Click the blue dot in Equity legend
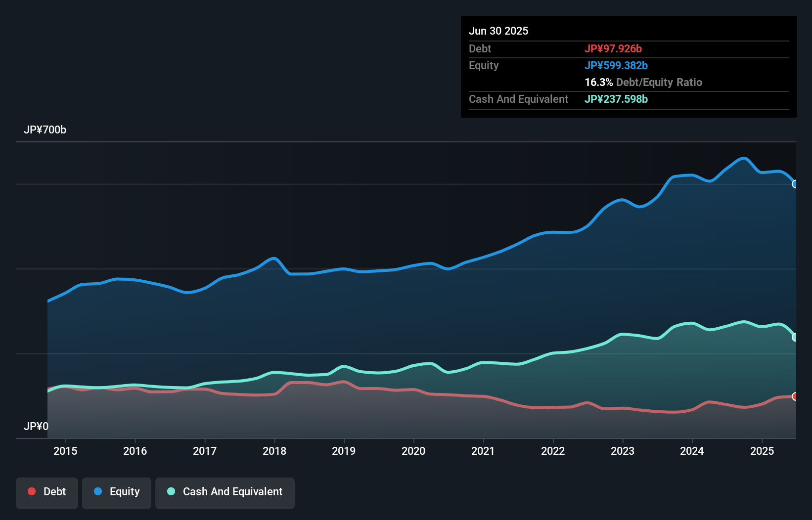This screenshot has width=812, height=520. (98, 491)
